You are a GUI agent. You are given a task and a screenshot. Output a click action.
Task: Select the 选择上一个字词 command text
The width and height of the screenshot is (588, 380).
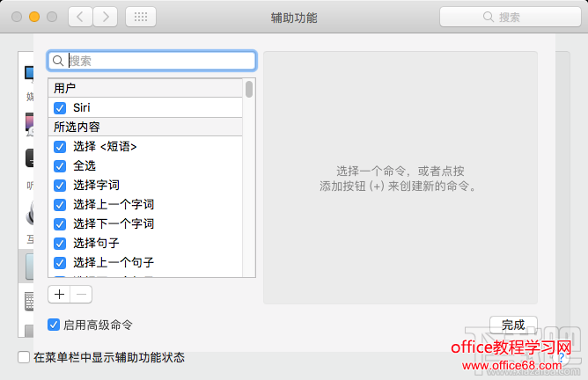114,205
